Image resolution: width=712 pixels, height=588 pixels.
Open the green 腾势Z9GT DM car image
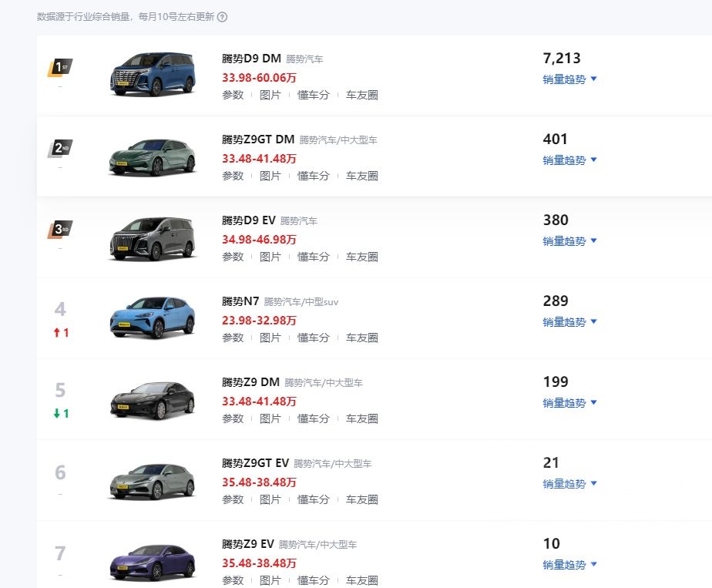tap(153, 156)
